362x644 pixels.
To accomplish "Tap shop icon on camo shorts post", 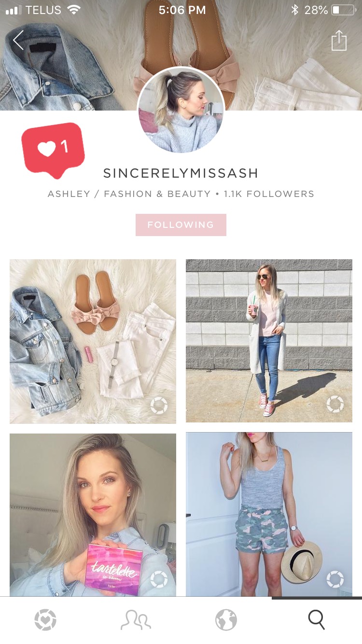I will click(335, 579).
